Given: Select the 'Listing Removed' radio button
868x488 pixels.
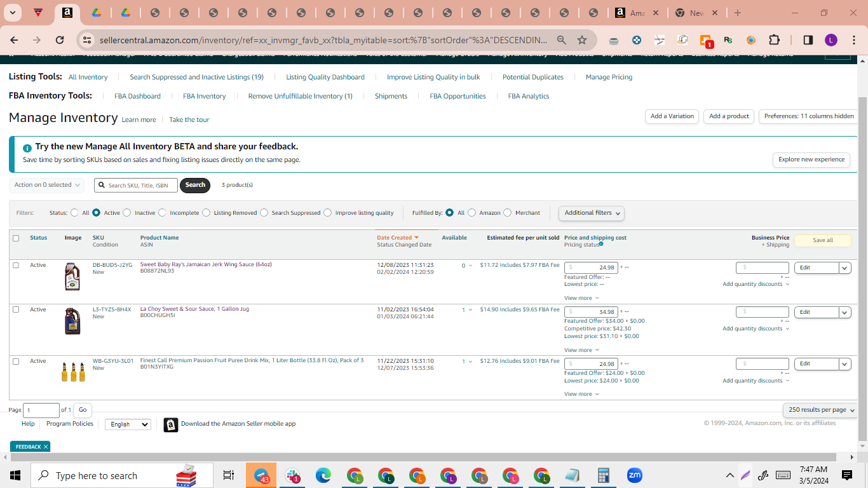Looking at the screenshot, I should click(207, 213).
